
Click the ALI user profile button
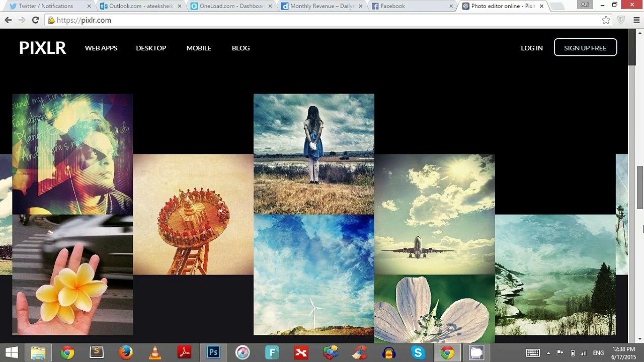585,5
